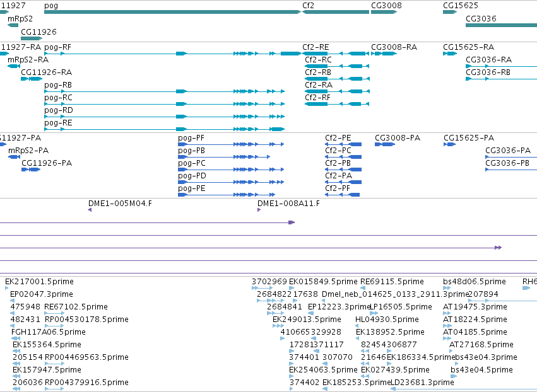
Task: Select the Cf2-PE protein label
Action: [x=338, y=138]
